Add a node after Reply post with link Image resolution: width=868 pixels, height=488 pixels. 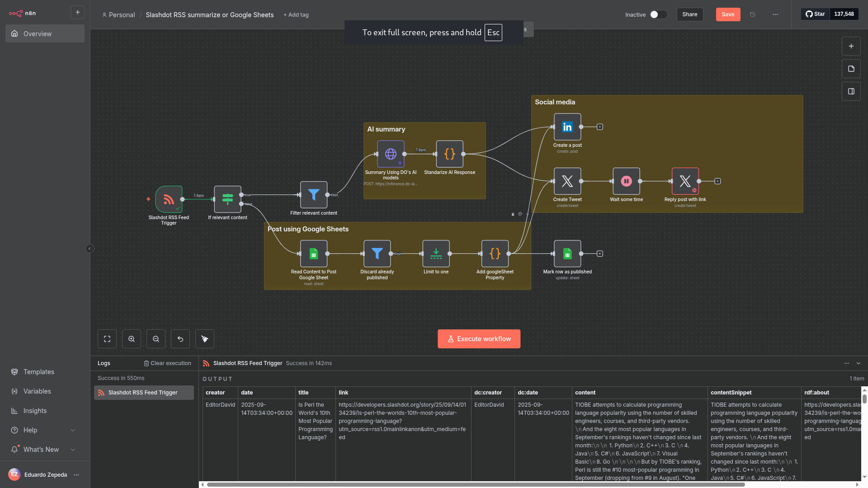tap(717, 181)
